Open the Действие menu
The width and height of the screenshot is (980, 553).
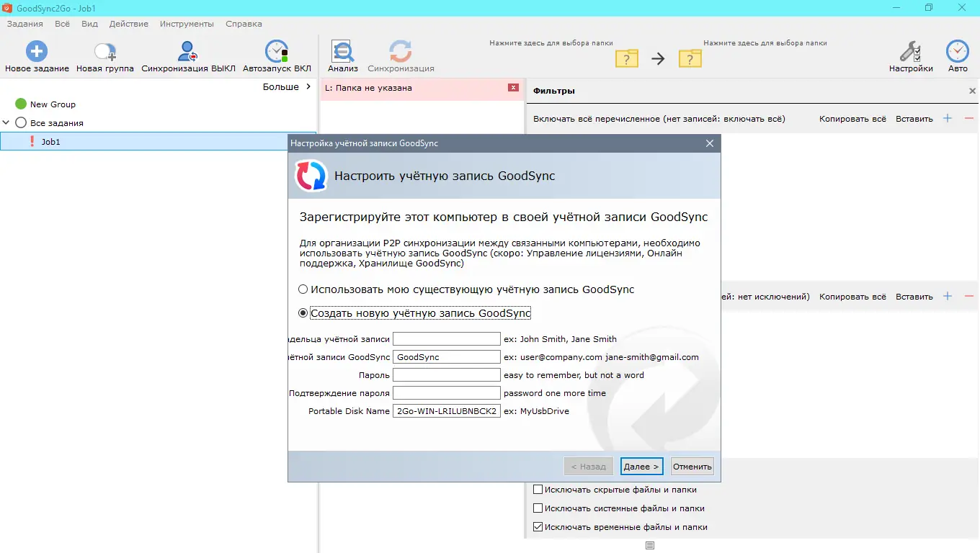[x=129, y=24]
